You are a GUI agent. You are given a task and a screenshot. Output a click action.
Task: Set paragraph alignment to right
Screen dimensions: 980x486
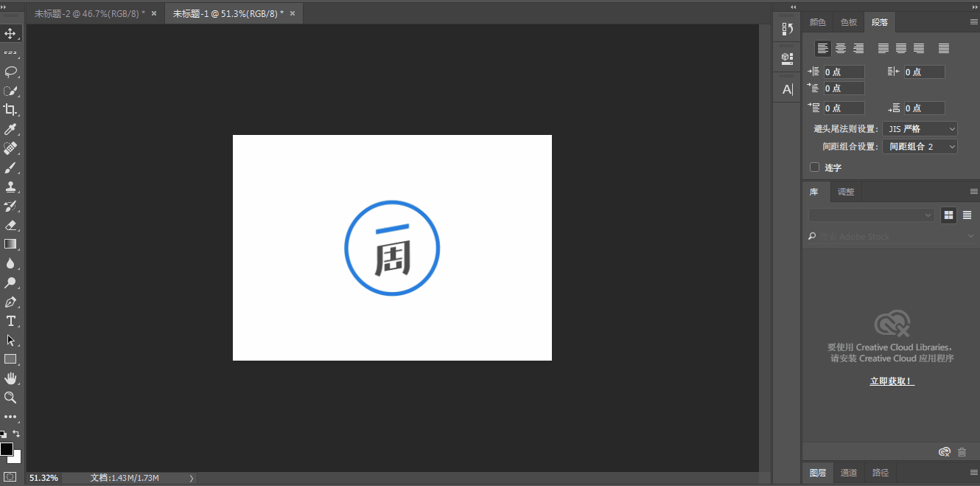click(x=858, y=49)
